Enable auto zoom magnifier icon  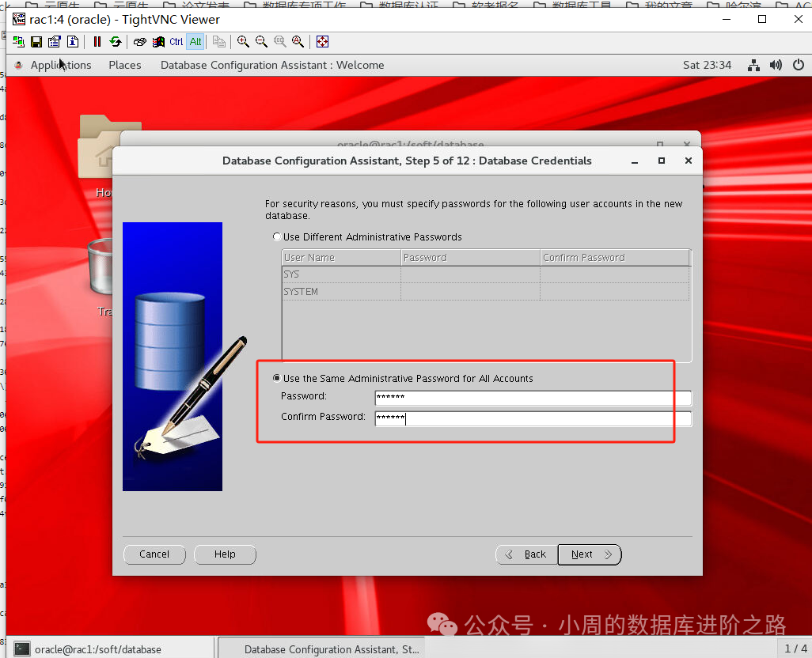pyautogui.click(x=298, y=42)
